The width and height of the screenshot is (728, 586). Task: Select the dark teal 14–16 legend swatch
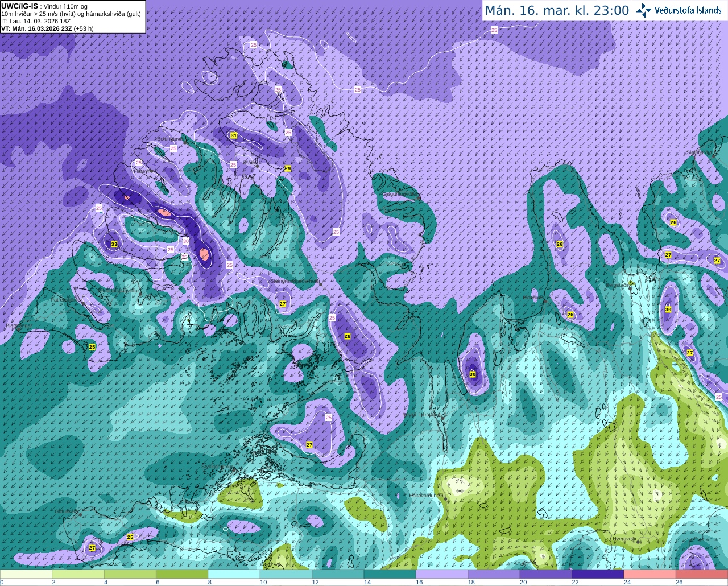pos(390,574)
